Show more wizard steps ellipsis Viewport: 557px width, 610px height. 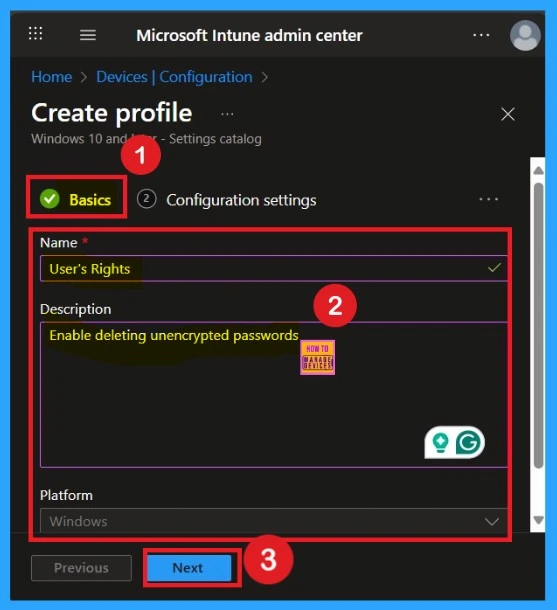(489, 200)
